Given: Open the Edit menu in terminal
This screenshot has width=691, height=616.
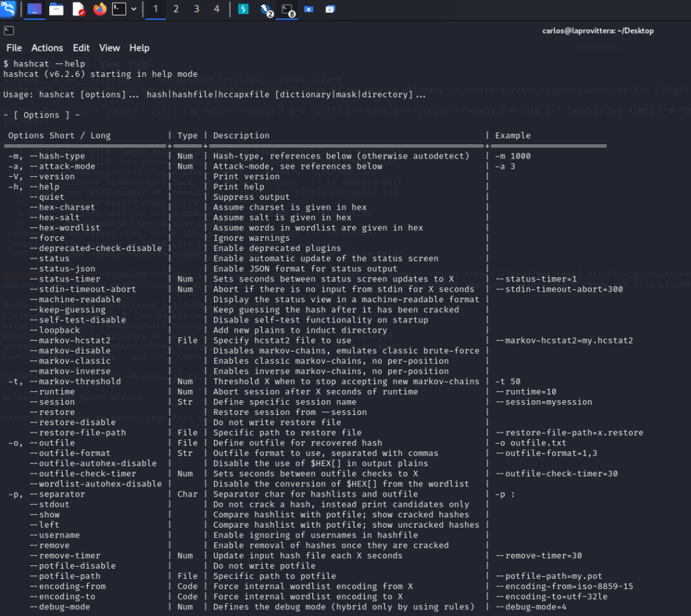Looking at the screenshot, I should point(81,48).
